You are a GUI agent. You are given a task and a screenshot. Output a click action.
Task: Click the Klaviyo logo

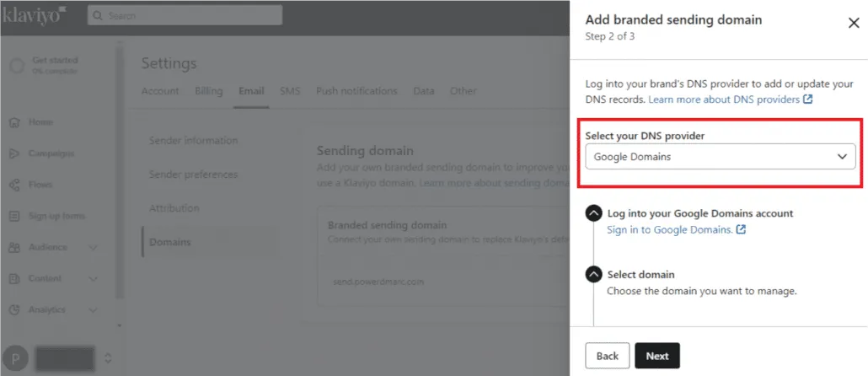click(35, 14)
